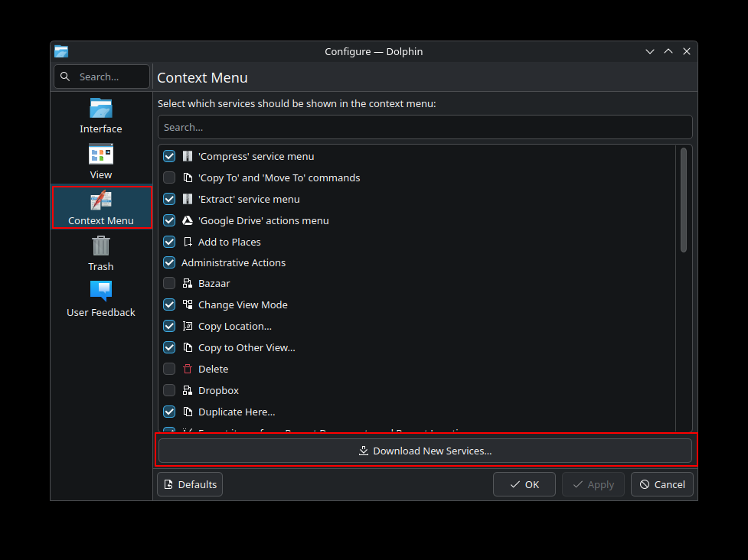748x560 pixels.
Task: Click the services list Search field
Action: pyautogui.click(x=425, y=127)
